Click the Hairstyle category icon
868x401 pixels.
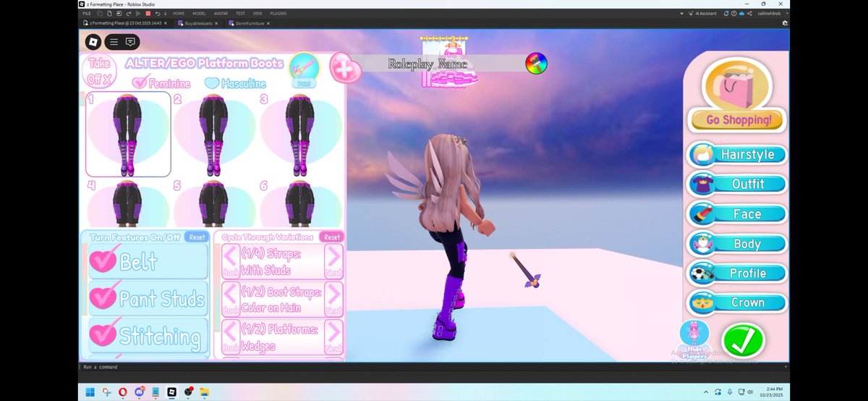click(702, 154)
